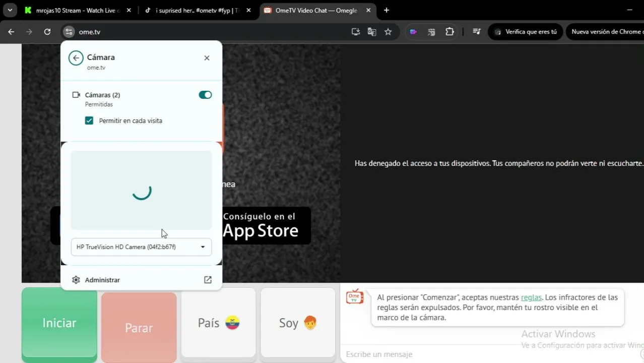Click the camera icon beside Cámaras (2)
The height and width of the screenshot is (363, 644).
click(x=77, y=95)
